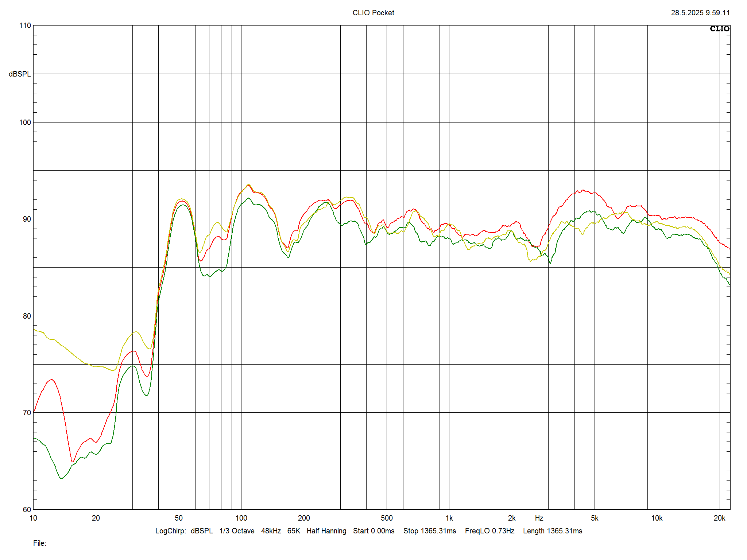The height and width of the screenshot is (560, 747).
Task: Click the Length 1365.31ms text
Action: [552, 531]
